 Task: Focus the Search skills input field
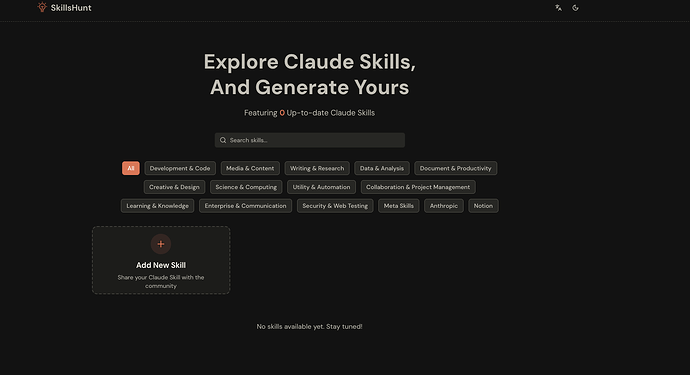(310, 140)
